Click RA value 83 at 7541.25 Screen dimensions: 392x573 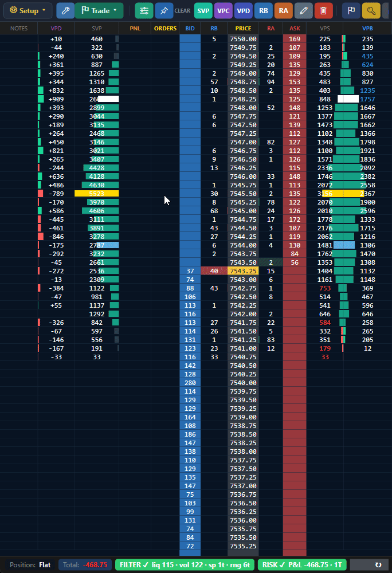pyautogui.click(x=271, y=339)
